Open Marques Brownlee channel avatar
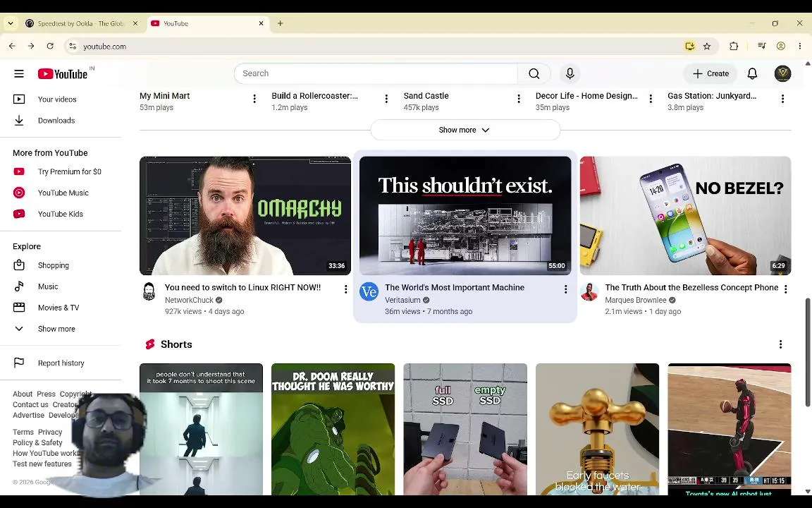The width and height of the screenshot is (812, 508). pyautogui.click(x=589, y=291)
